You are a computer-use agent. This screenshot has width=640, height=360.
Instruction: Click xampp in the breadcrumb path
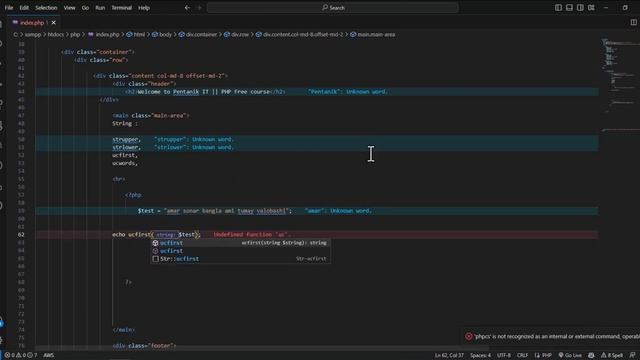[33, 35]
